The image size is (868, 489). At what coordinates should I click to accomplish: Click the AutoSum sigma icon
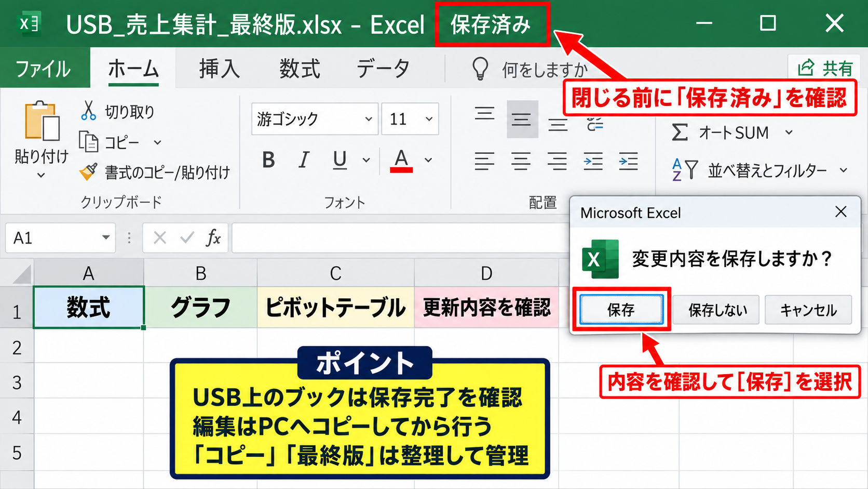[680, 133]
